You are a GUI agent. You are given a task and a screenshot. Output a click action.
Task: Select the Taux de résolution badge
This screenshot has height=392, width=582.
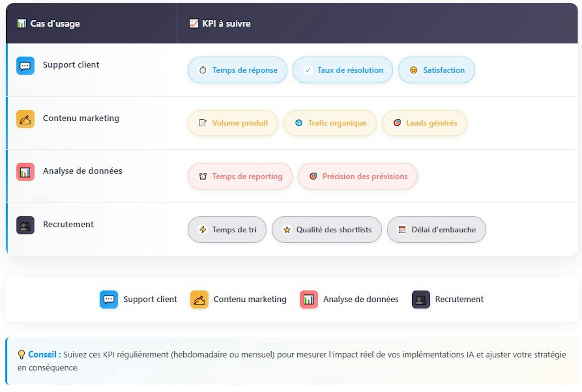(x=343, y=70)
